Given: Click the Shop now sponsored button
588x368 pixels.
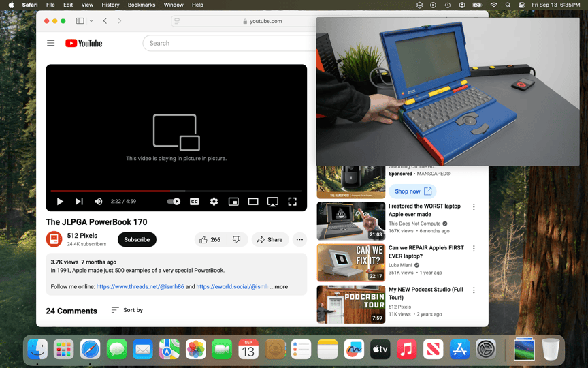Looking at the screenshot, I should click(x=412, y=191).
